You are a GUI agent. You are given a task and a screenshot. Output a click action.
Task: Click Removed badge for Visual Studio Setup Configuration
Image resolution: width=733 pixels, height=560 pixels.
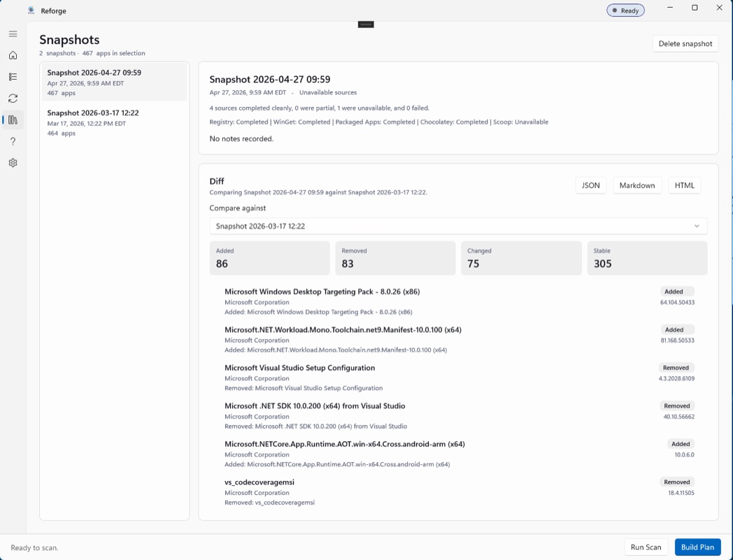pos(676,368)
